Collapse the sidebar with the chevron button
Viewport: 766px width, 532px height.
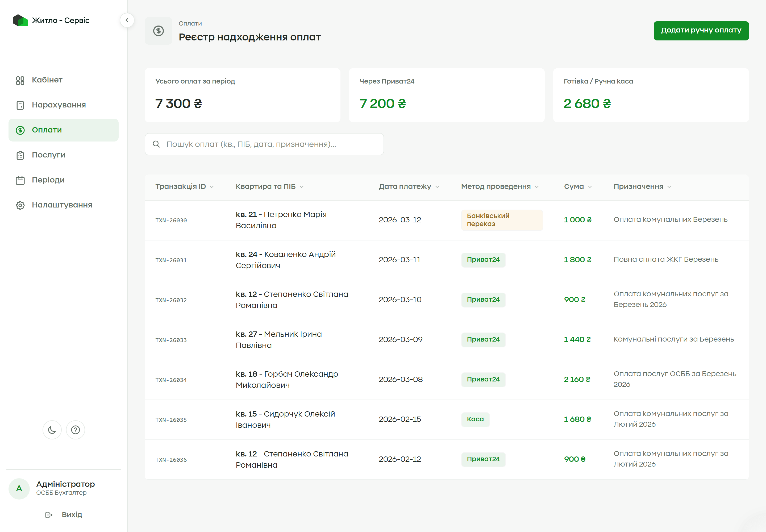127,20
